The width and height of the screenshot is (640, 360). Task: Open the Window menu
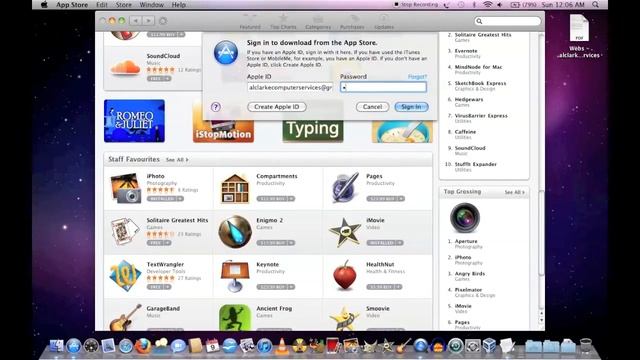click(151, 5)
